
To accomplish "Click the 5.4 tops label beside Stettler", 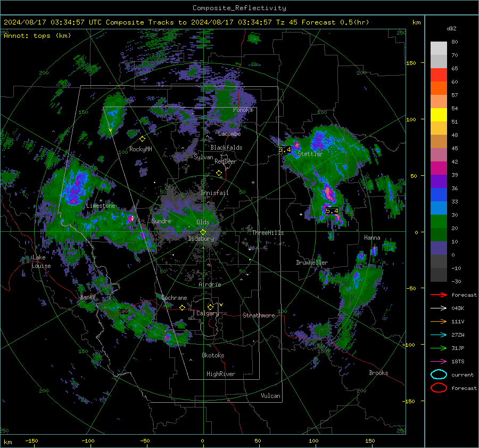I will (x=285, y=150).
